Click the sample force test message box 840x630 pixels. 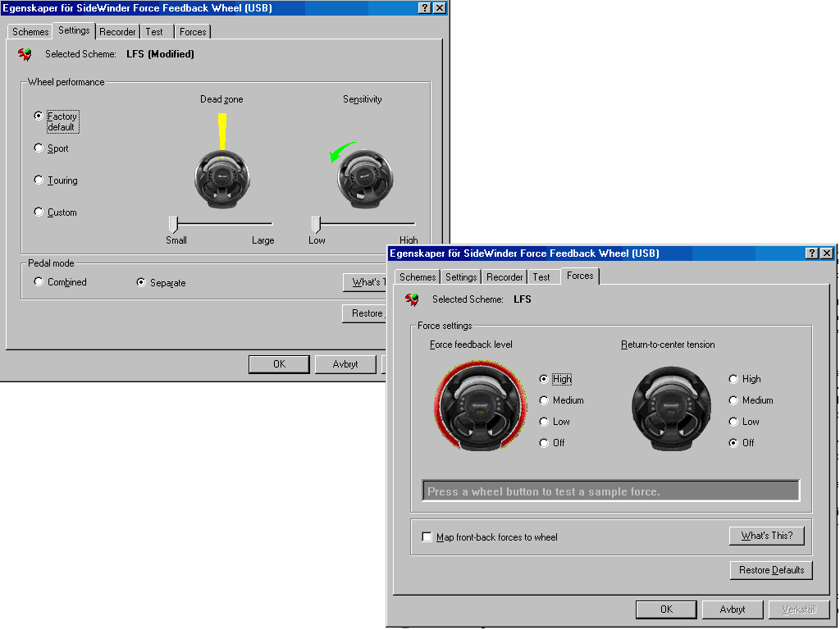coord(610,491)
